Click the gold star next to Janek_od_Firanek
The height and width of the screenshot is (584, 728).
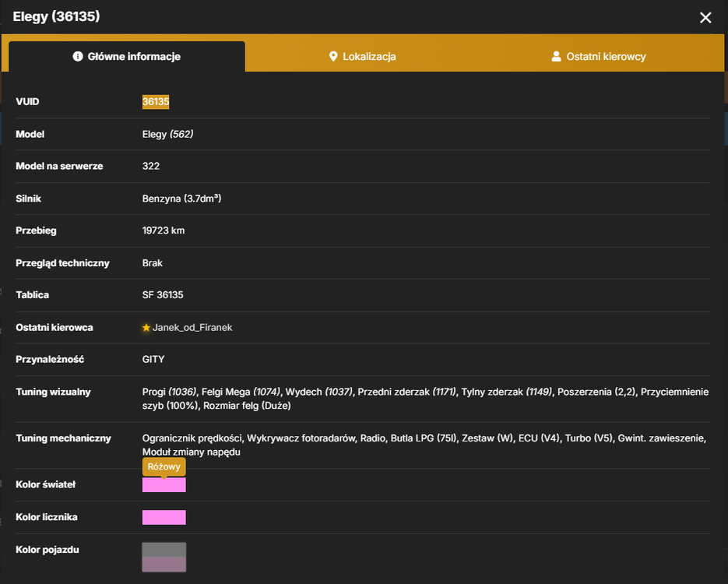click(146, 328)
